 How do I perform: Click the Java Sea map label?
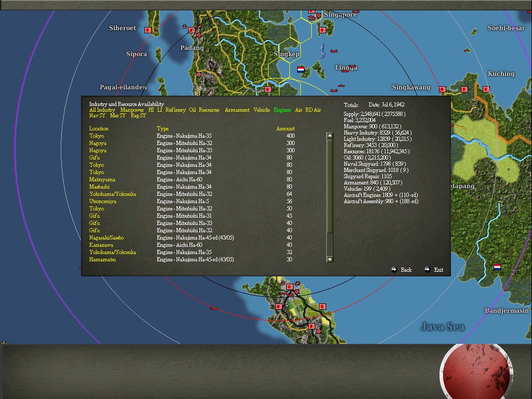pos(443,327)
